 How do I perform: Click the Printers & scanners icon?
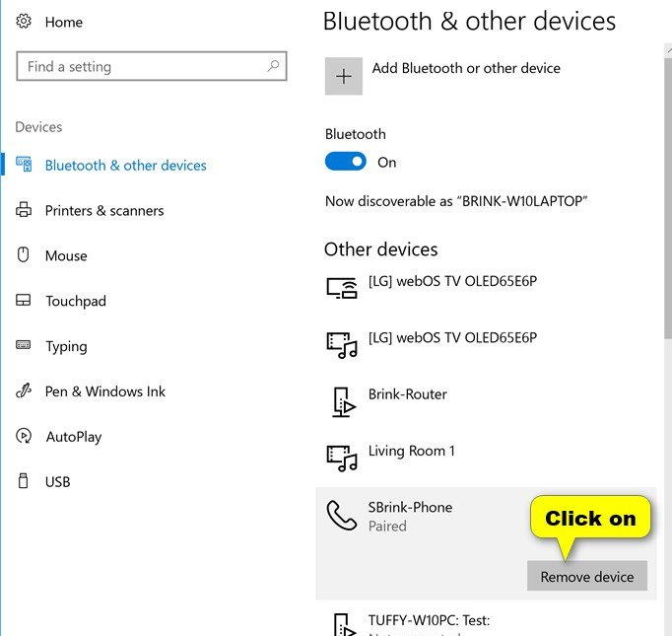[x=24, y=210]
